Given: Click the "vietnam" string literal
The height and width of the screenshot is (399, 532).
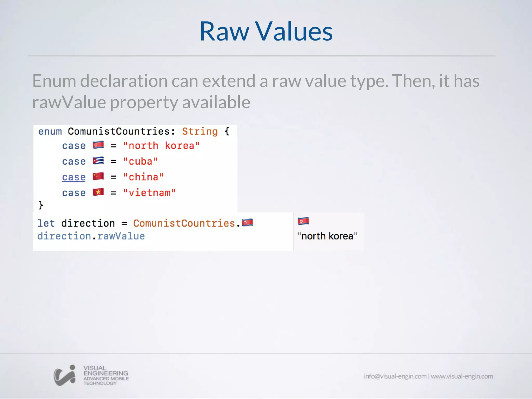Looking at the screenshot, I should tap(149, 193).
